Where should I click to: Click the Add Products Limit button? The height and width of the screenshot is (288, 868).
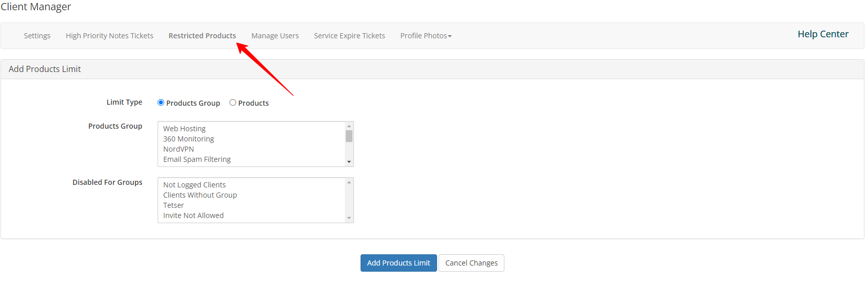pyautogui.click(x=399, y=263)
